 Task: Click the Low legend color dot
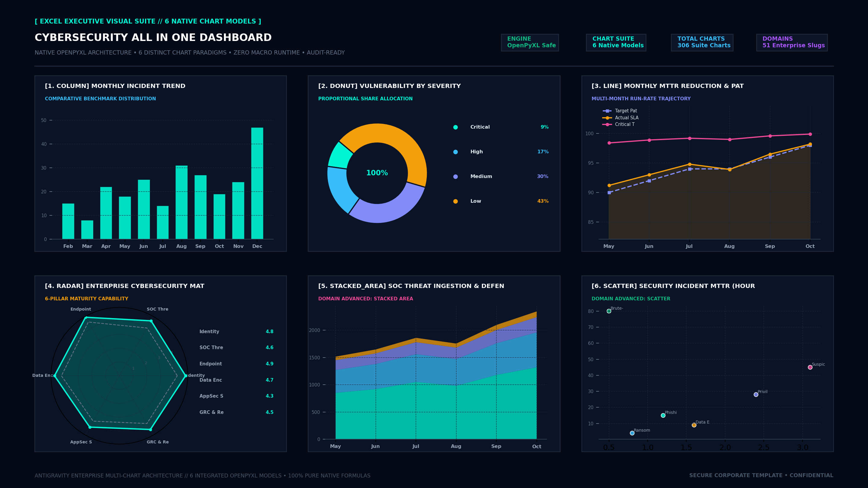point(456,202)
